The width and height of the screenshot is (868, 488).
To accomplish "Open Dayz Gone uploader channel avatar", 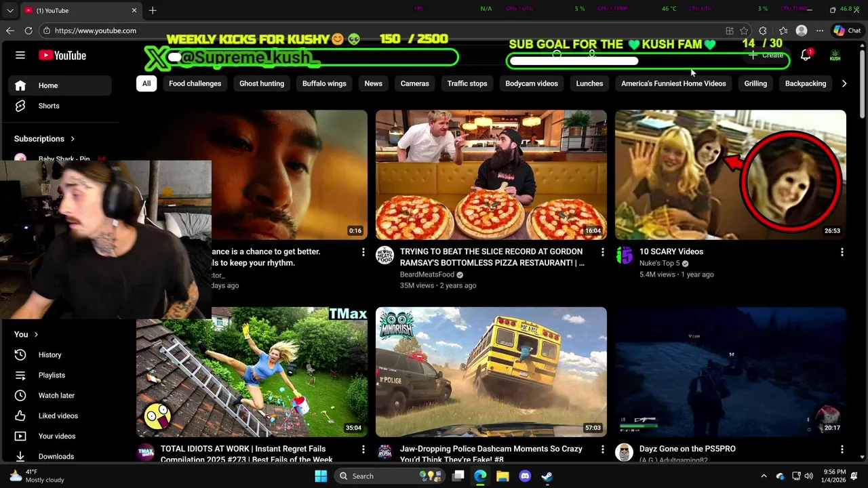I will pos(624,452).
